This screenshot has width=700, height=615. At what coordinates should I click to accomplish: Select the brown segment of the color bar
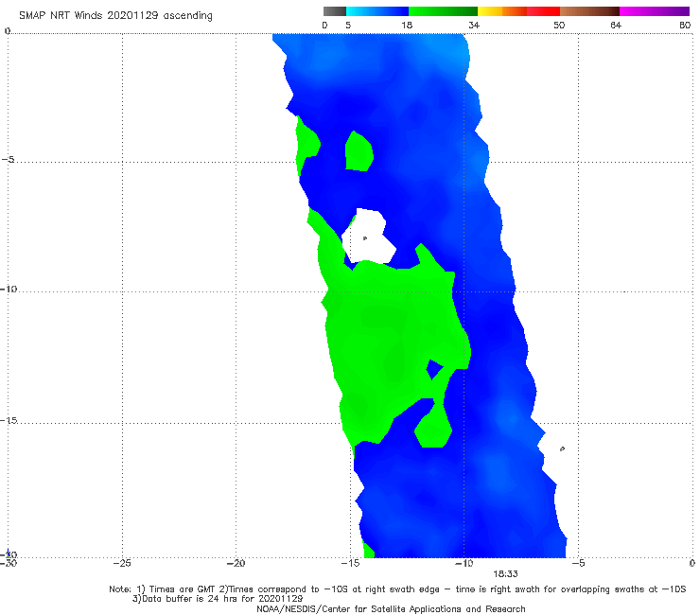[589, 11]
